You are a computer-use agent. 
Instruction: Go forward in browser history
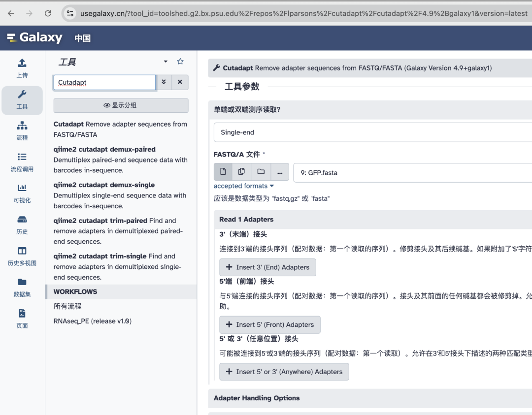pos(29,13)
